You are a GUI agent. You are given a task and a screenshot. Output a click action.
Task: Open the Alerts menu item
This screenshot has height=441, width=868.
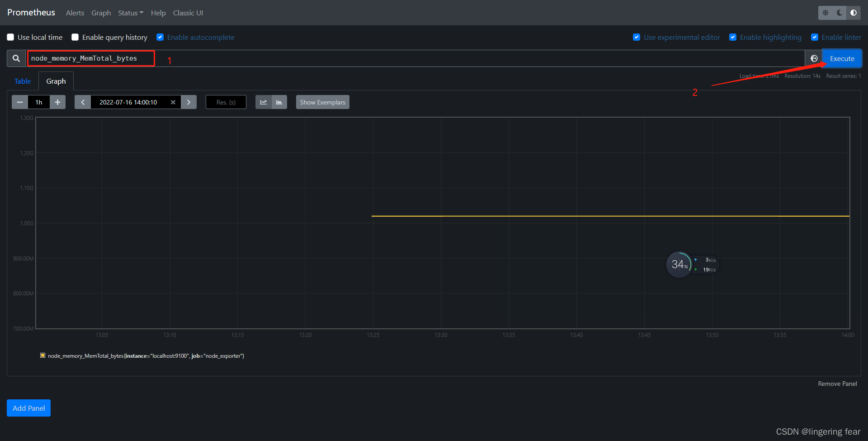coord(75,13)
